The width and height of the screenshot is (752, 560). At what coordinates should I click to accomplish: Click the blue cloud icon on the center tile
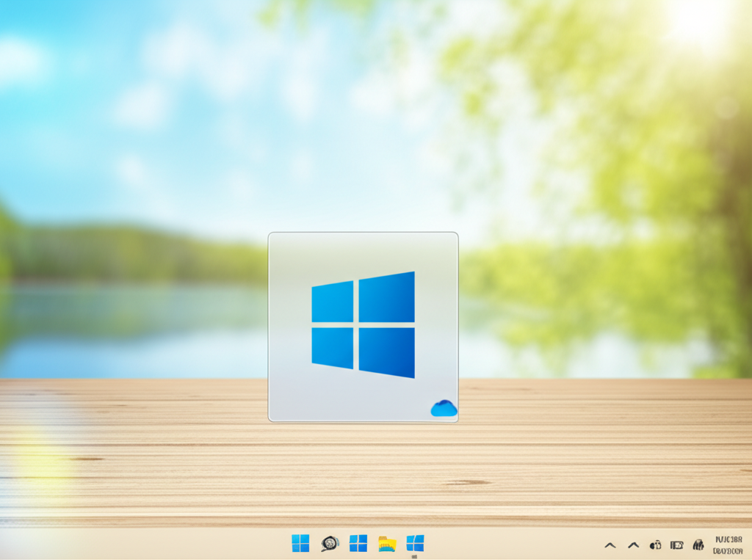[444, 408]
